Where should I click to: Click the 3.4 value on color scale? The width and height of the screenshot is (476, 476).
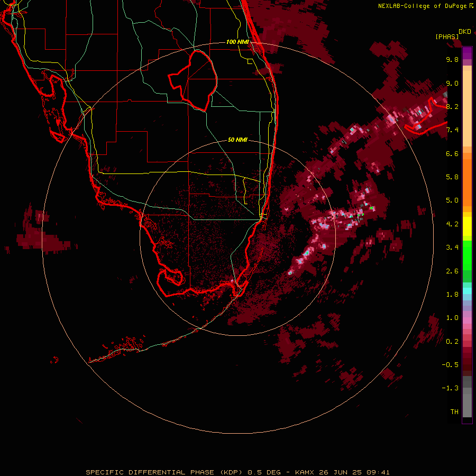tap(452, 248)
